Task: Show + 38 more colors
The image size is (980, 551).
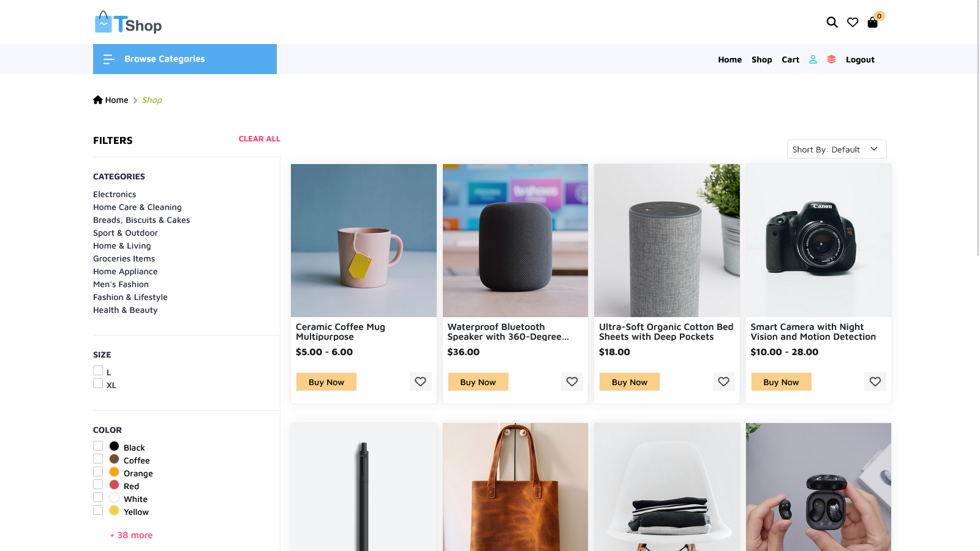Action: pyautogui.click(x=131, y=535)
